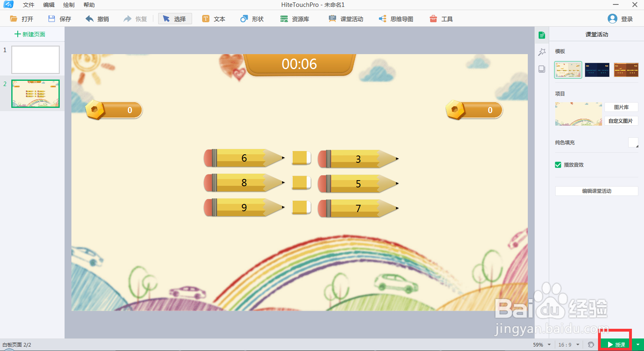Image resolution: width=644 pixels, height=351 pixels.
Task: Click the eraser box between 9 and 7
Action: 301,207
